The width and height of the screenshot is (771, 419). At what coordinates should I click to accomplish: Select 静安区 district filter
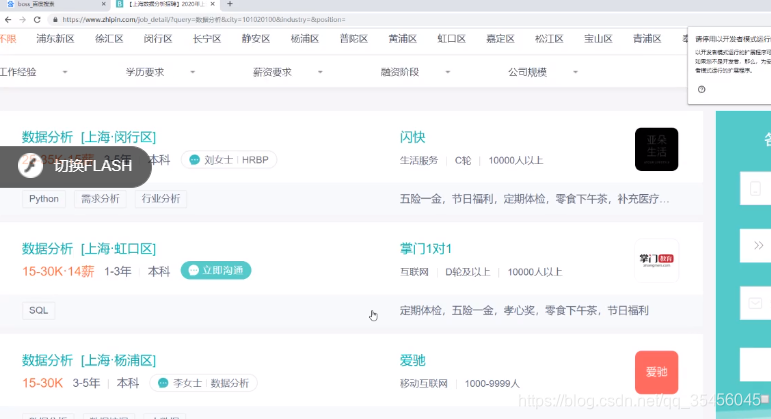click(256, 39)
